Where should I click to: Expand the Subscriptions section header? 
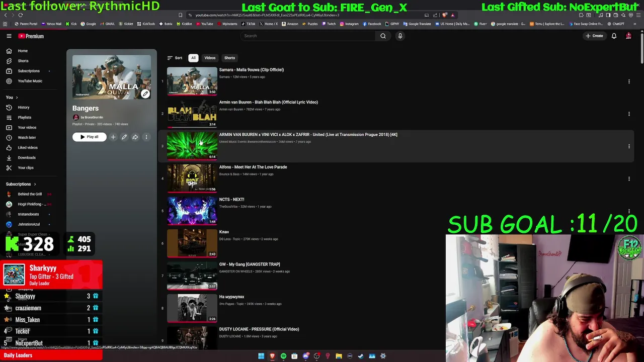pos(21,184)
